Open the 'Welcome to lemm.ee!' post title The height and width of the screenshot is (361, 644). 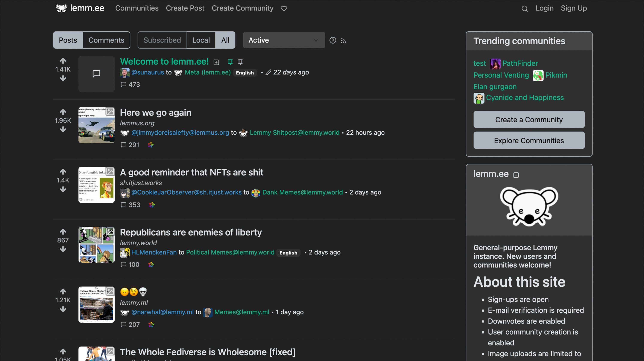point(164,61)
